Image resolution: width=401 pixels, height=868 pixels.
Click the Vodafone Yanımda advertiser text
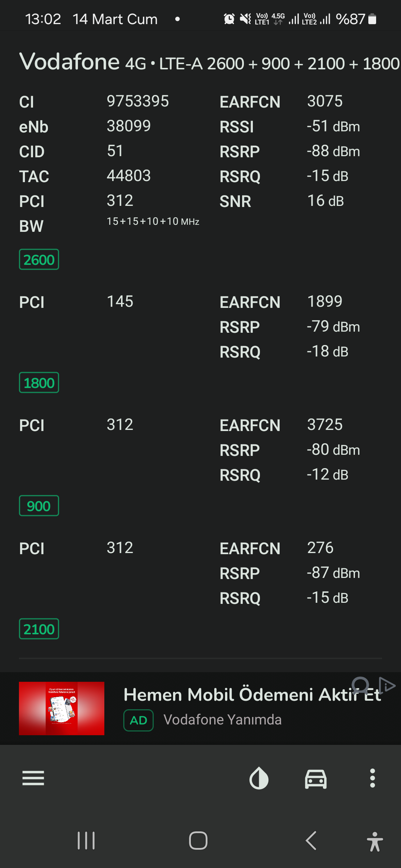click(x=222, y=720)
